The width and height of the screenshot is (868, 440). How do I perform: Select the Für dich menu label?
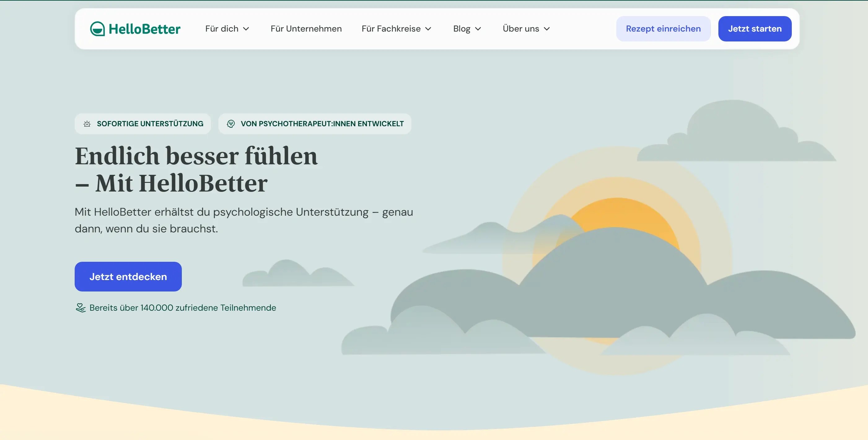[x=222, y=29]
